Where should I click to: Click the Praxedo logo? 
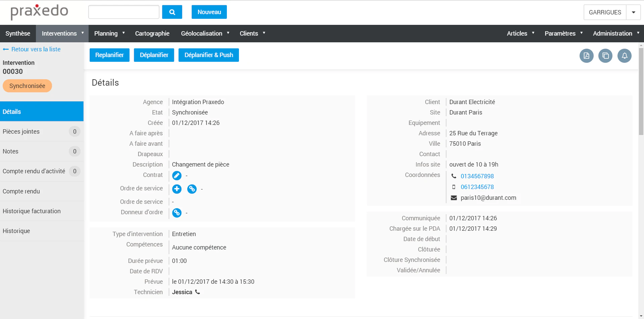(39, 12)
